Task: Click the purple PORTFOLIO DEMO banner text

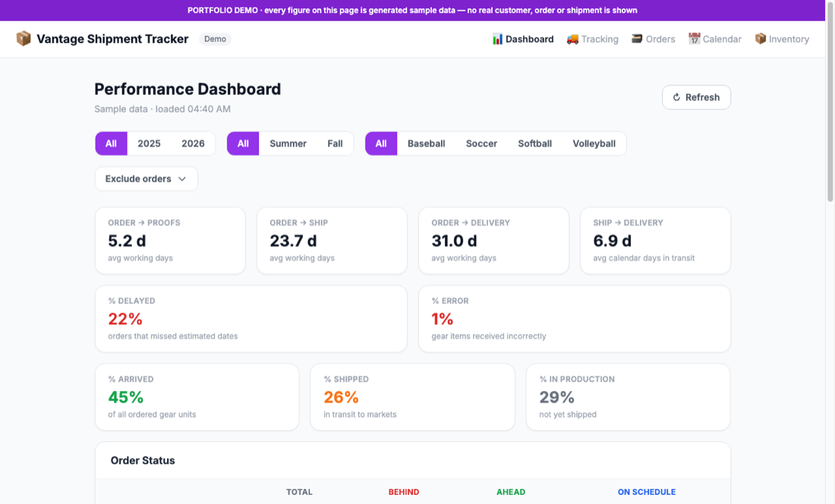Action: (412, 10)
